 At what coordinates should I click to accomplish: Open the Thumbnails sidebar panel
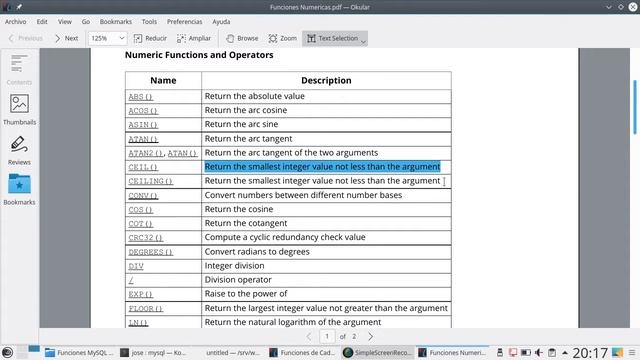click(19, 109)
